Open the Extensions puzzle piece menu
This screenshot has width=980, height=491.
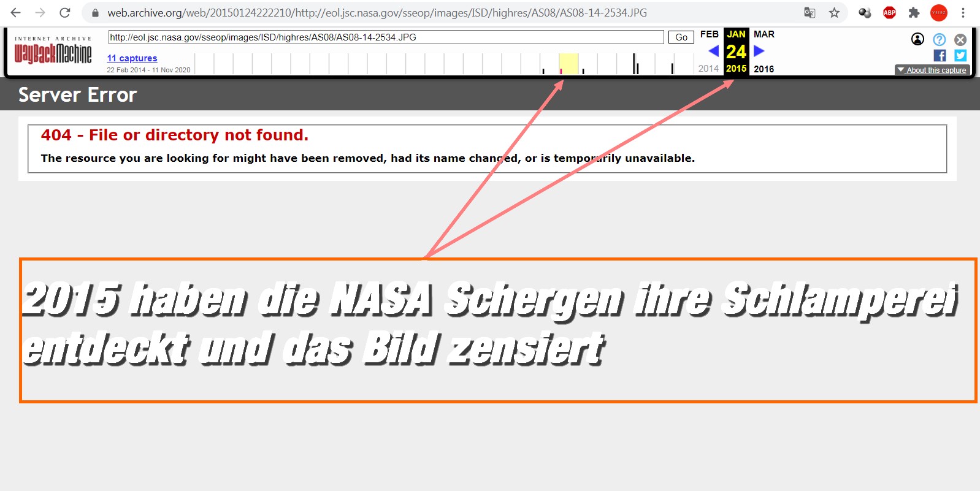[x=914, y=12]
